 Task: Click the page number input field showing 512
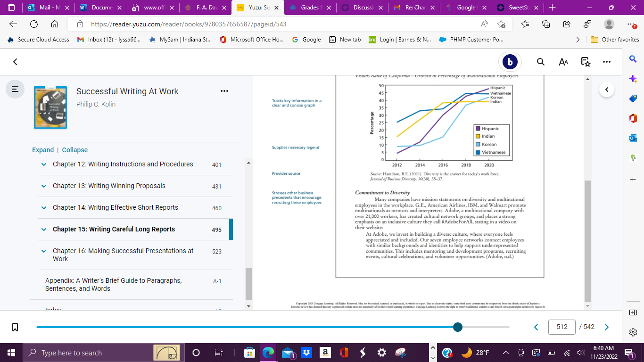point(562,327)
